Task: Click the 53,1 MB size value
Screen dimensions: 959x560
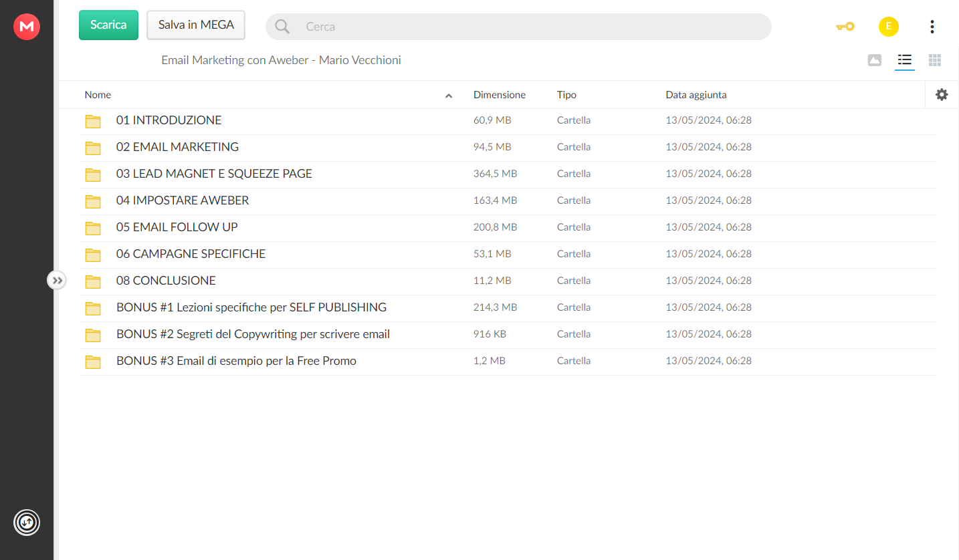Action: [492, 254]
